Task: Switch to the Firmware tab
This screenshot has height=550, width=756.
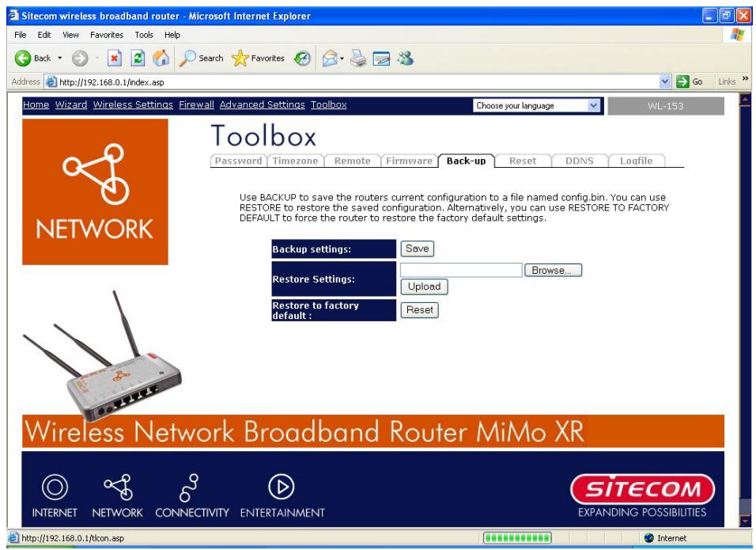Action: pyautogui.click(x=409, y=161)
